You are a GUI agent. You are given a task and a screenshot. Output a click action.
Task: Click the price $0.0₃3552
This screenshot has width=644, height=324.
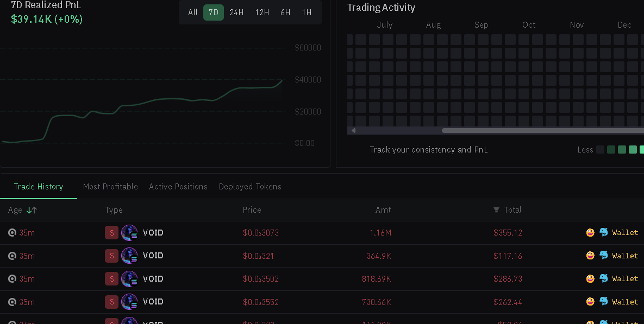pyautogui.click(x=261, y=303)
